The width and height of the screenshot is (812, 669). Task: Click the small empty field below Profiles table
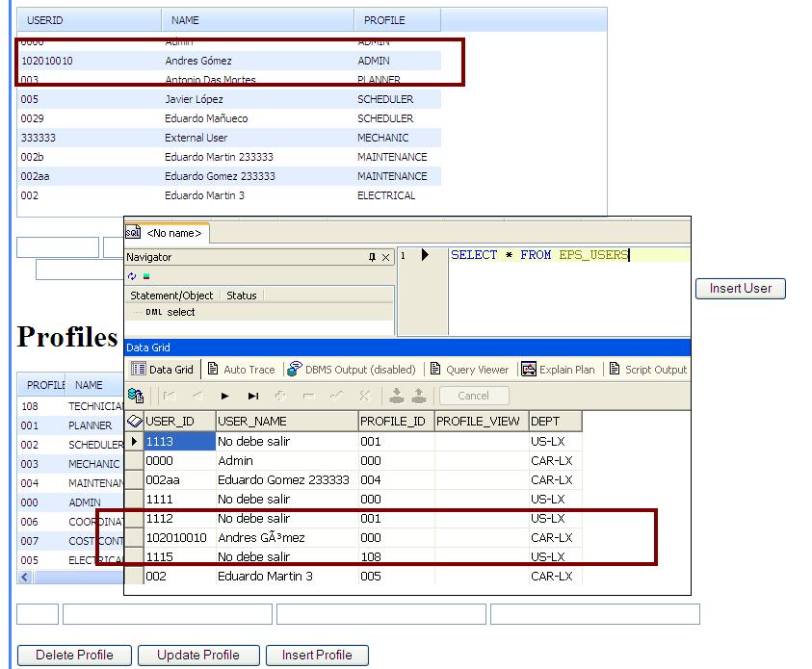38,614
